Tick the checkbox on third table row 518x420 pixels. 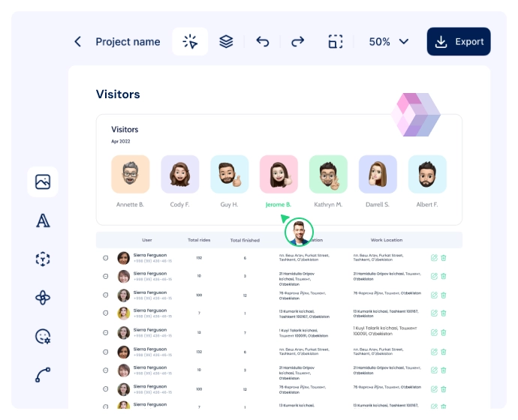106,295
